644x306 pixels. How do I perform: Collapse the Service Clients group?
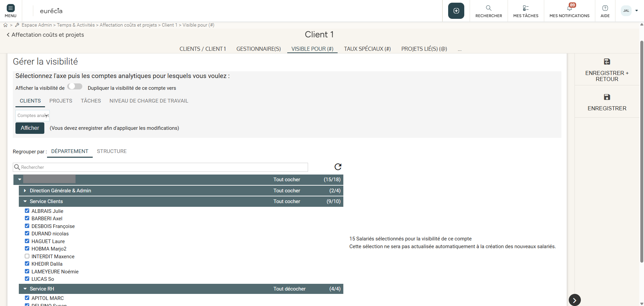tap(25, 201)
